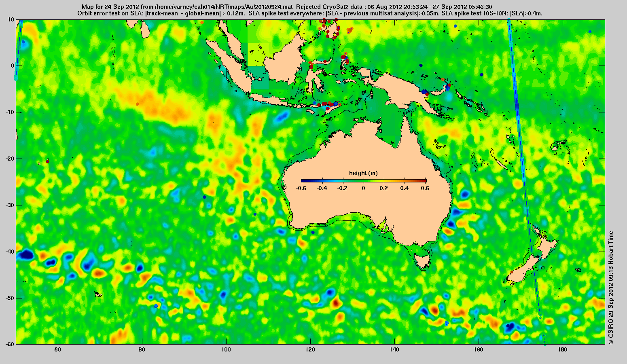Viewport: 627px width, 364px height.
Task: Click the y-axis latitude label '-20'
Action: (9, 159)
